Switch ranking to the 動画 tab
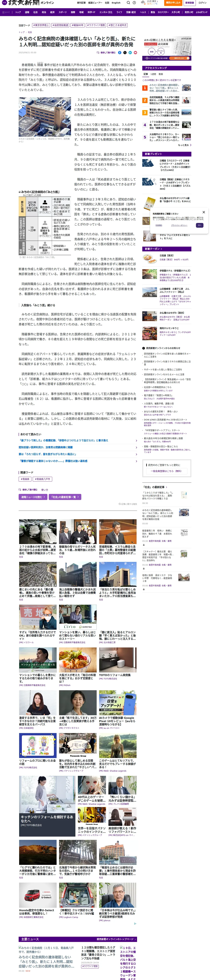 coord(161,74)
